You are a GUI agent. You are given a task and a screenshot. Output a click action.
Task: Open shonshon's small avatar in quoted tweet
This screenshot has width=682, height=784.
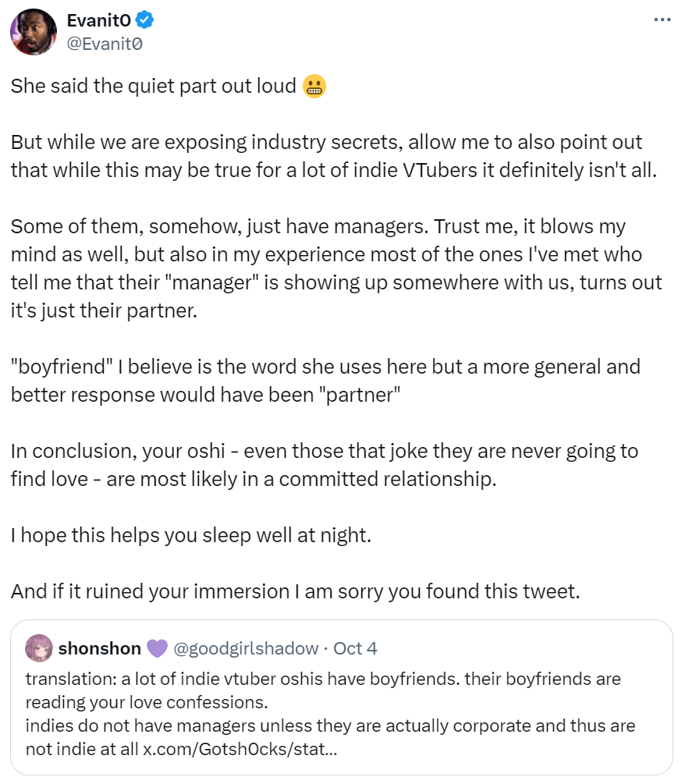[x=38, y=648]
